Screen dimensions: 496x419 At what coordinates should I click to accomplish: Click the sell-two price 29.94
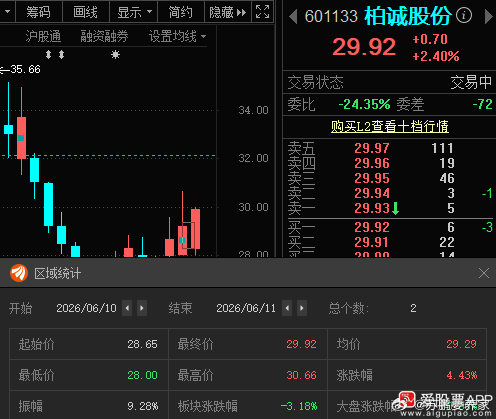(x=372, y=193)
